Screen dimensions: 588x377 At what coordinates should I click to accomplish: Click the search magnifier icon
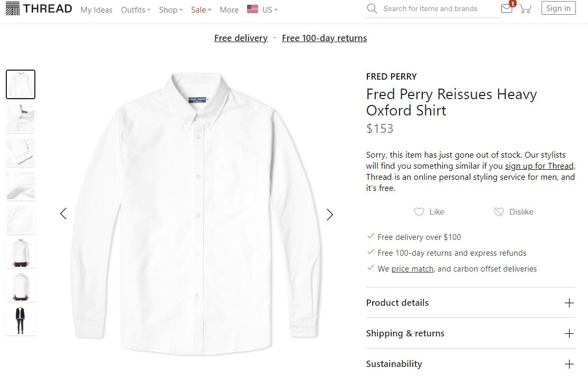click(372, 8)
